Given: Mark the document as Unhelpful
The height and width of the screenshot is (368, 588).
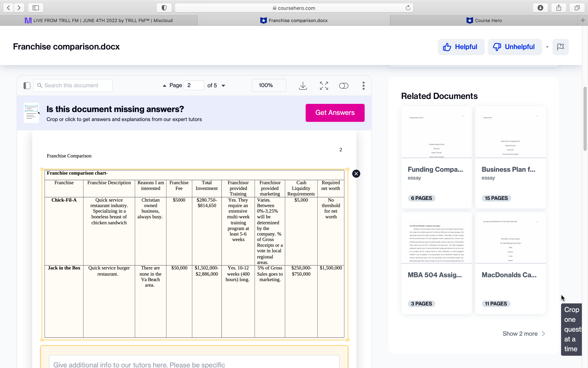Looking at the screenshot, I should coord(515,47).
